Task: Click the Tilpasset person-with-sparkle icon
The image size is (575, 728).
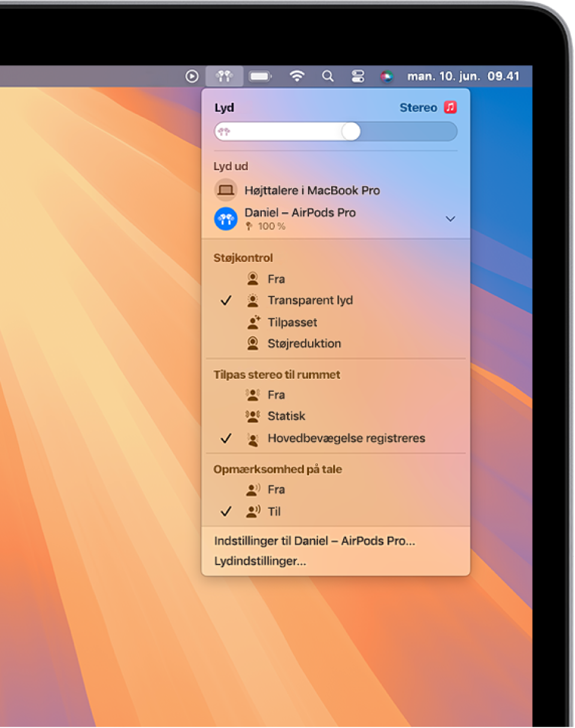Action: coord(254,322)
